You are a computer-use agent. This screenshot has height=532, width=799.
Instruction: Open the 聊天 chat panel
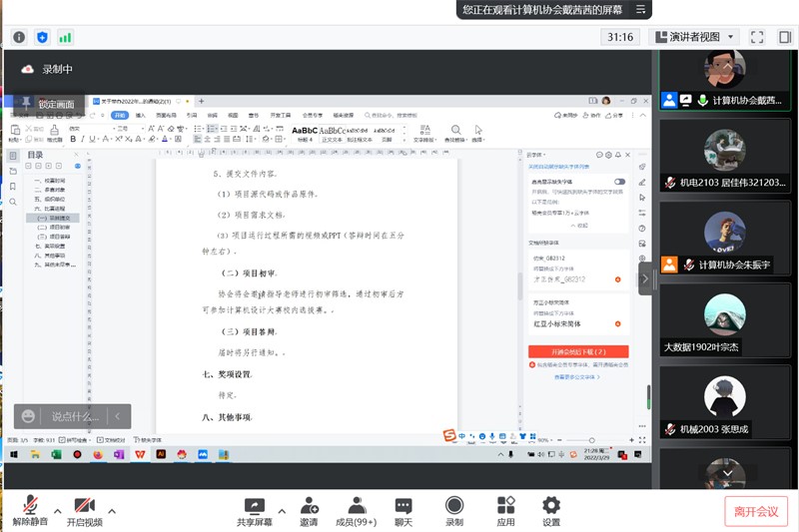tap(403, 505)
